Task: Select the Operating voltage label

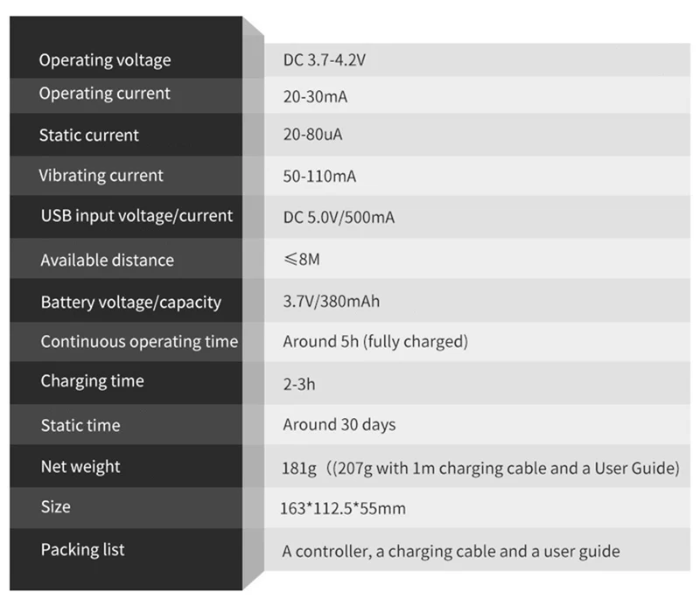Action: 105,60
